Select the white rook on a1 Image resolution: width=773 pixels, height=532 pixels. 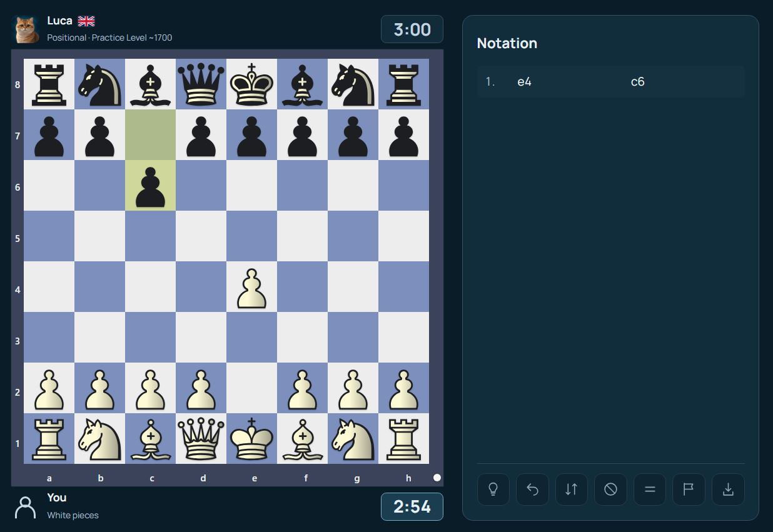point(49,439)
